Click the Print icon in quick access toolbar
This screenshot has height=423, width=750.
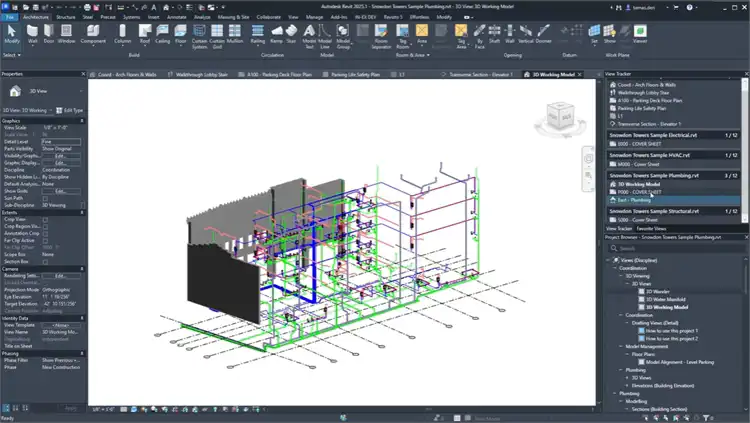pyautogui.click(x=87, y=7)
